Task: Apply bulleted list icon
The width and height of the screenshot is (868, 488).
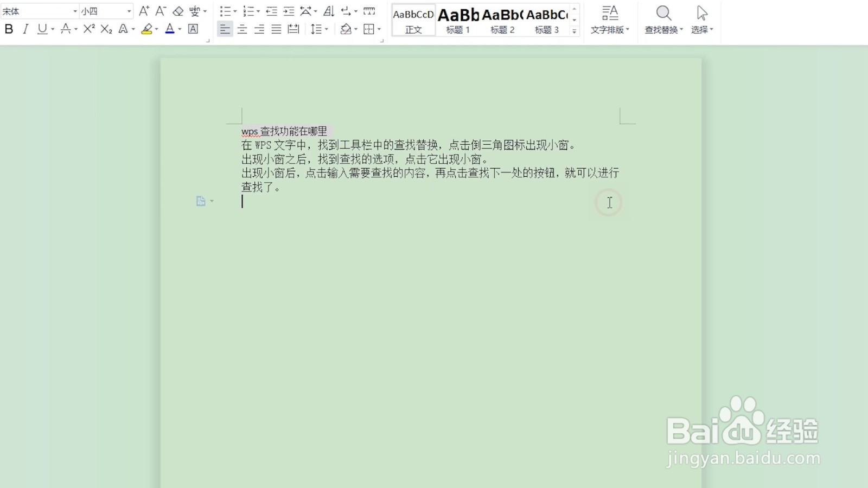Action: click(x=225, y=11)
